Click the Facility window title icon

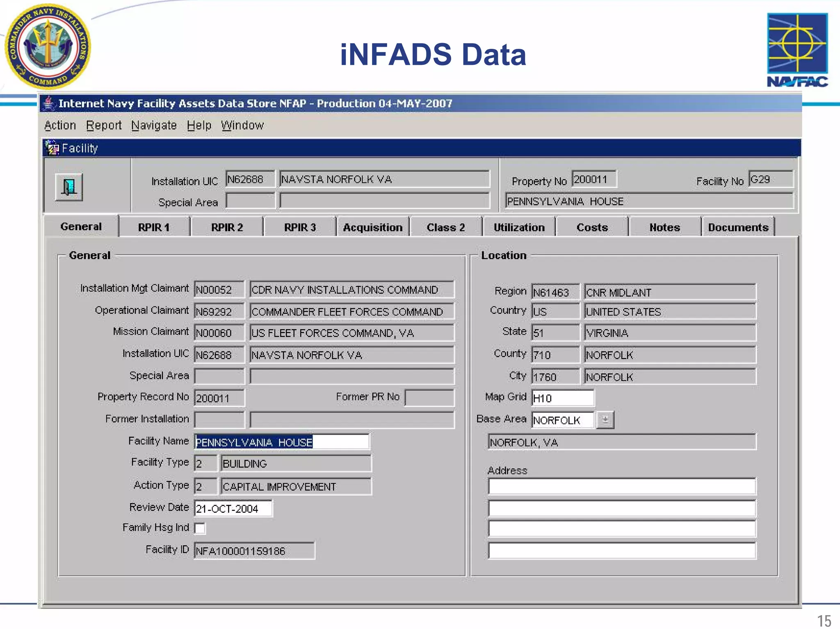52,148
